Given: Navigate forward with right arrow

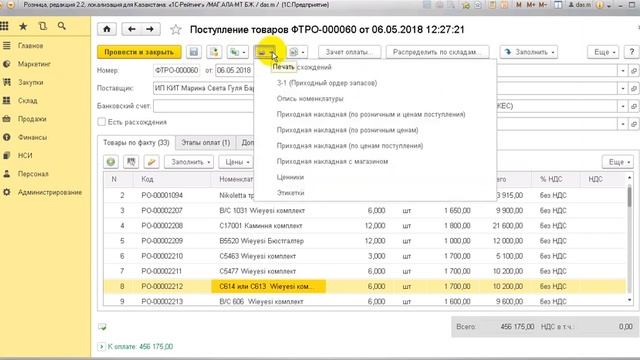Looking at the screenshot, I should [x=150, y=29].
